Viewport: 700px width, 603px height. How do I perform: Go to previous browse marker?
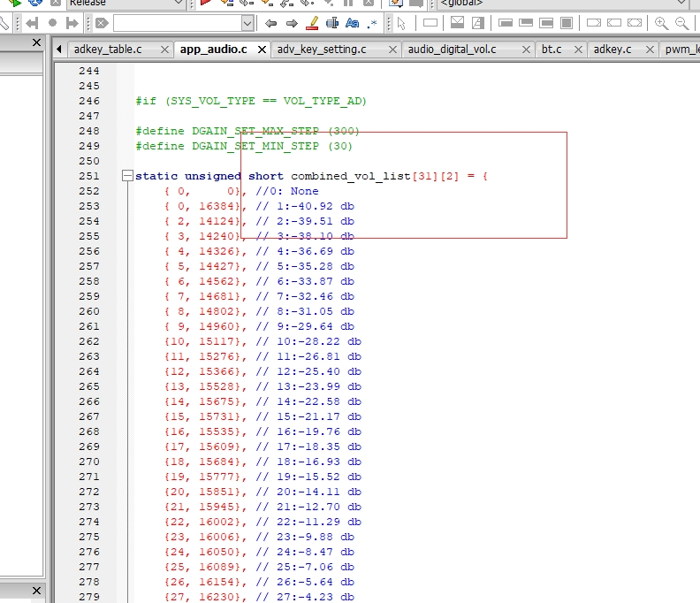pyautogui.click(x=32, y=23)
